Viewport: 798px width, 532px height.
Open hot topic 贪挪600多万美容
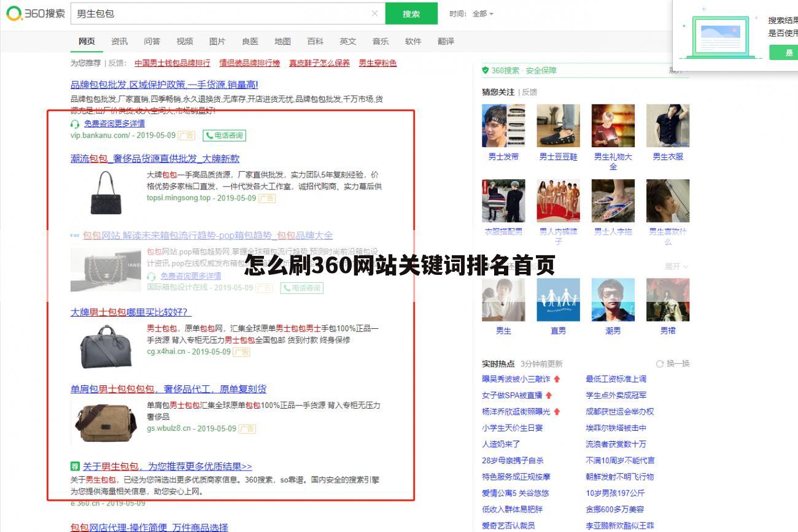[614, 509]
